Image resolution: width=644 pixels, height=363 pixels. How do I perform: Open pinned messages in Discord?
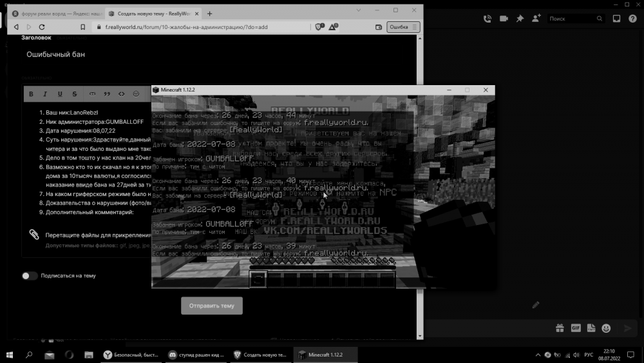coord(520,19)
